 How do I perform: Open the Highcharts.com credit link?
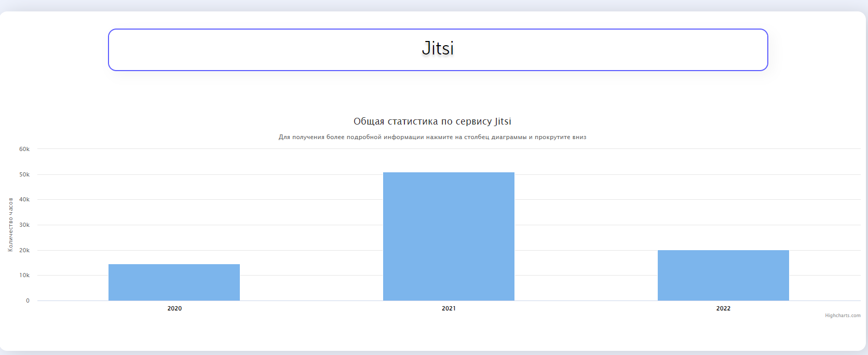(x=843, y=316)
